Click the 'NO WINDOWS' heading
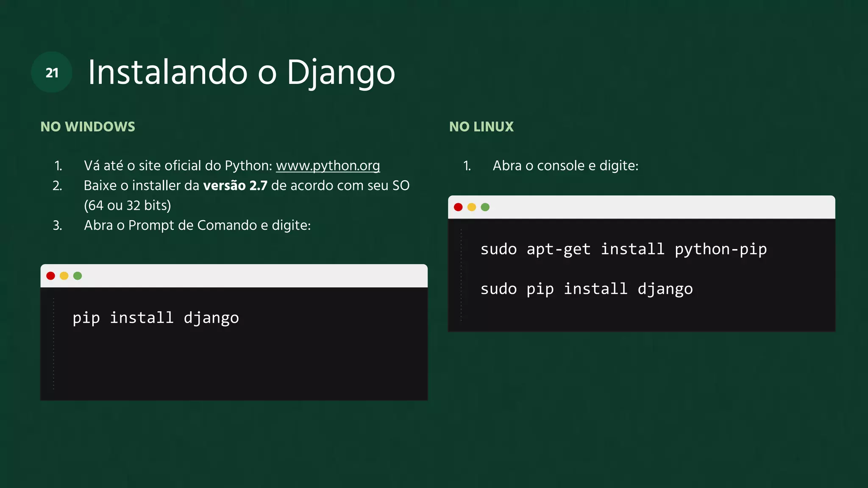This screenshot has height=488, width=868. 88,127
